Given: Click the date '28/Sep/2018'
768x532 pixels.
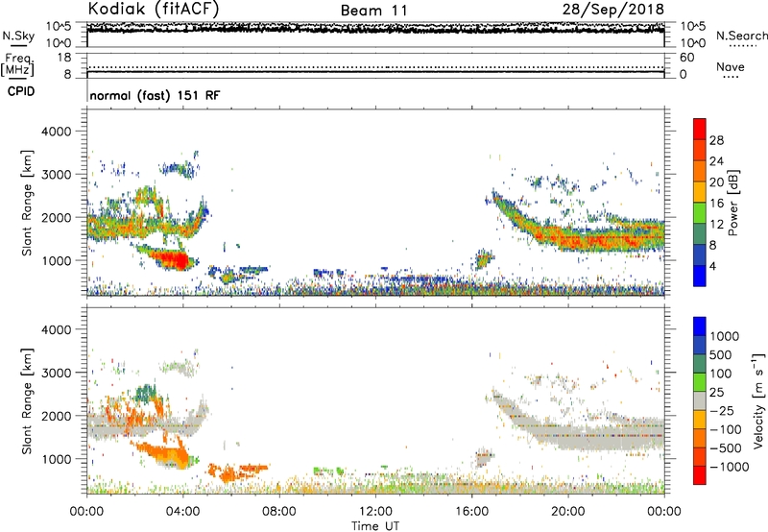Looking at the screenshot, I should [613, 10].
